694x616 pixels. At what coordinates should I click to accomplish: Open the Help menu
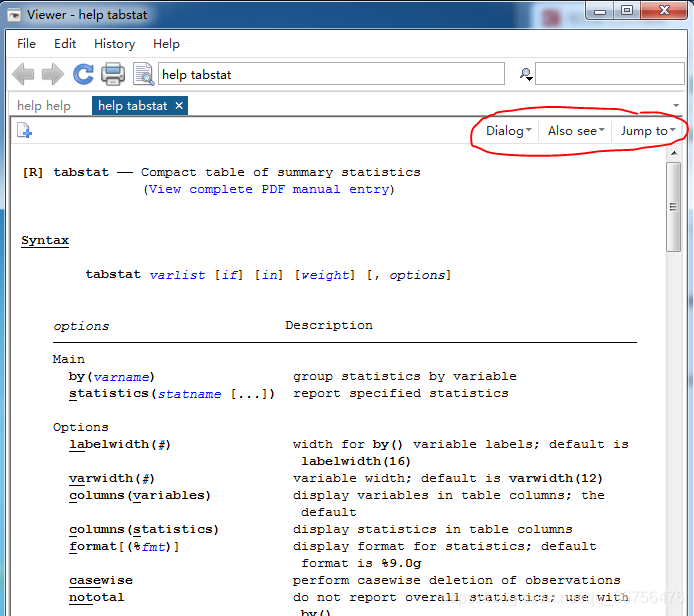point(166,44)
